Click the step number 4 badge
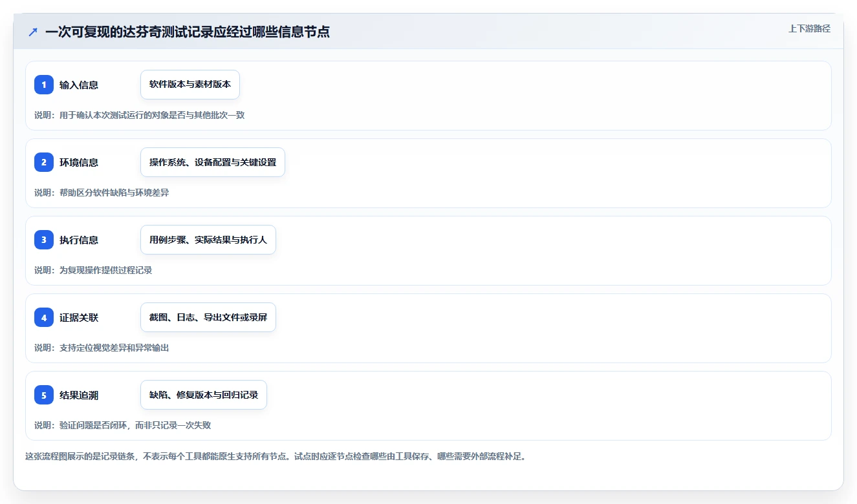This screenshot has height=504, width=857. pyautogui.click(x=44, y=317)
